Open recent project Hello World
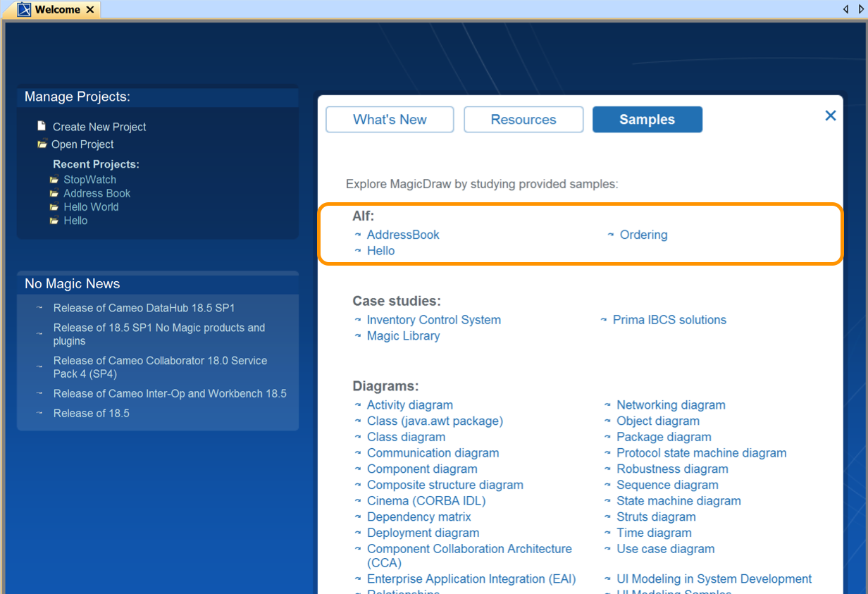Viewport: 868px width, 594px height. click(91, 207)
